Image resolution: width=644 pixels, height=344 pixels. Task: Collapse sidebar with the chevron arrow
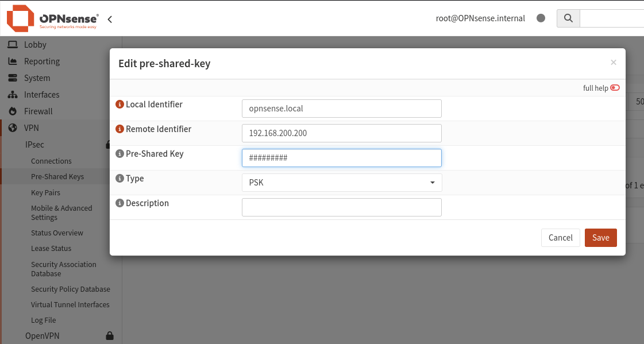[110, 19]
